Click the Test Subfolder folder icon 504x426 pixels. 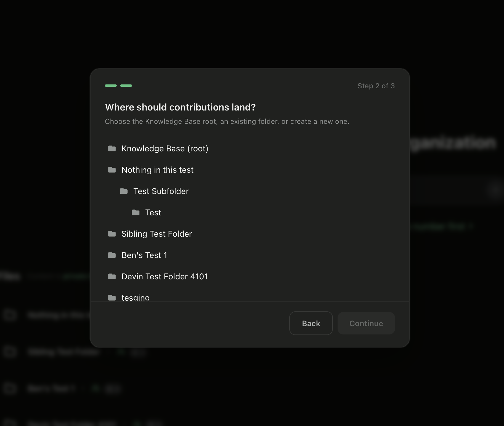pos(124,191)
